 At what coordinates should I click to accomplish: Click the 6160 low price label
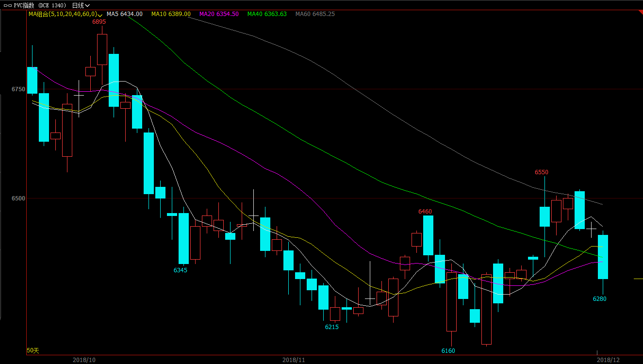tap(448, 350)
